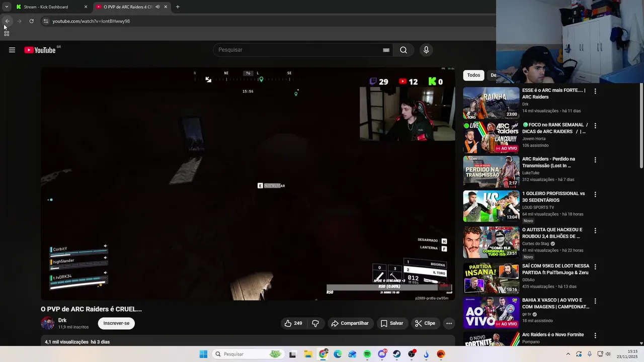
Task: Open options for 'O AUTISTA QUE HACKEOU' video
Action: [x=595, y=230]
